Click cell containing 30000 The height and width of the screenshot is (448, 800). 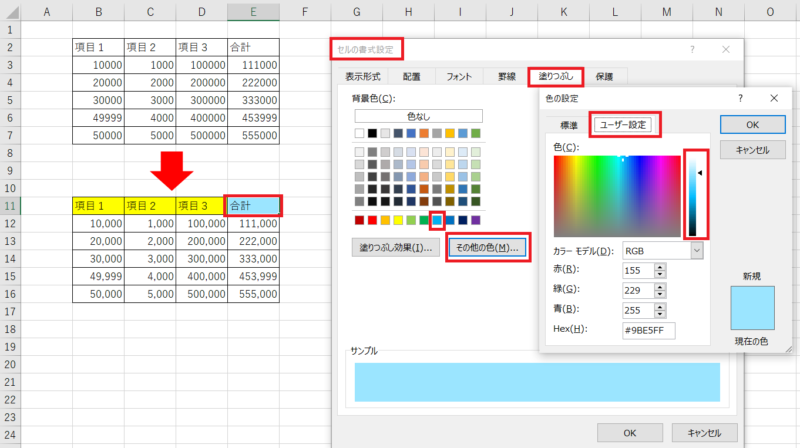click(98, 100)
